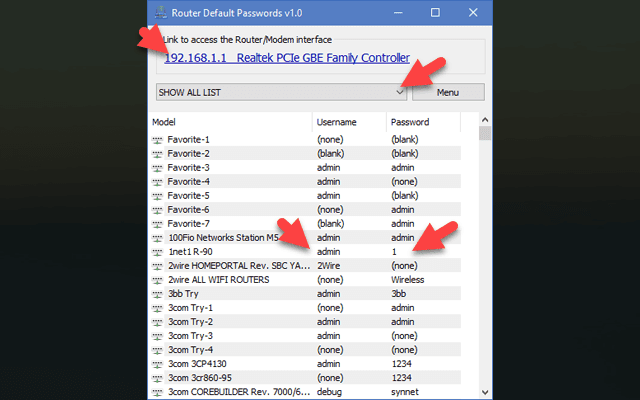
Task: Click the Menu button
Action: (448, 92)
